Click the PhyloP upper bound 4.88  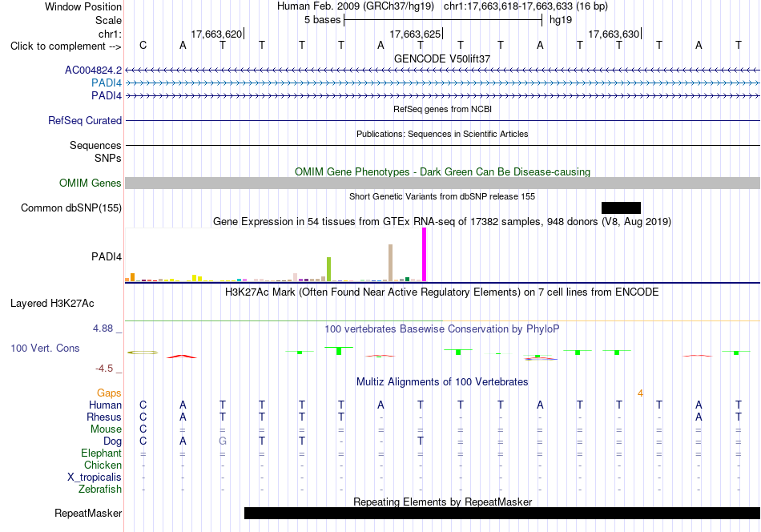(103, 328)
